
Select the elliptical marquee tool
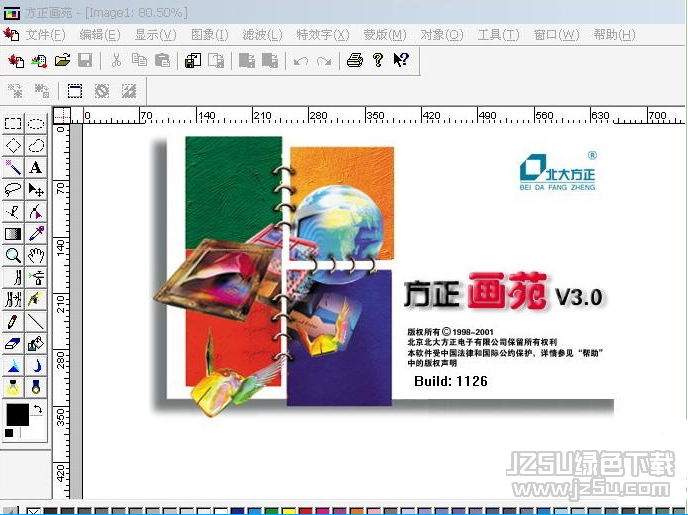(x=36, y=124)
